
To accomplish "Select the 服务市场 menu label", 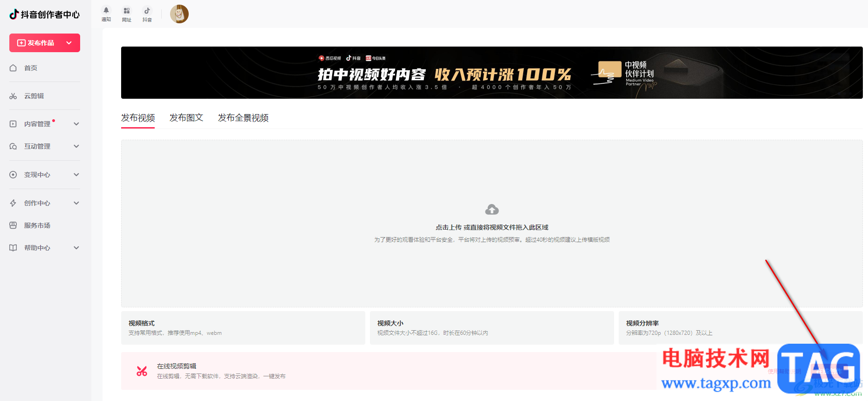I will (37, 225).
